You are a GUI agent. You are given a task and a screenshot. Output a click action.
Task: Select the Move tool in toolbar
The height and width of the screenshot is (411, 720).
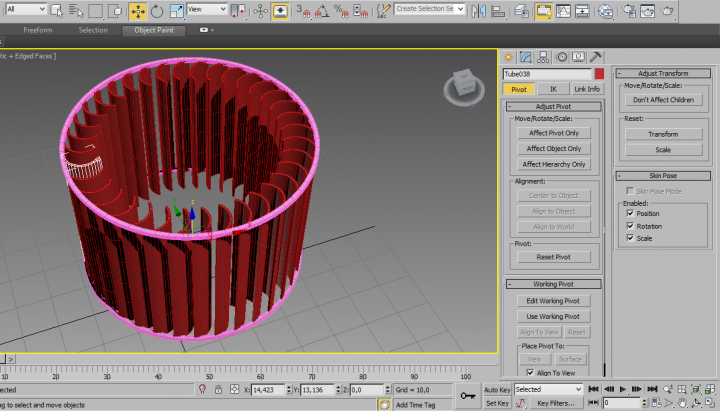click(x=137, y=11)
